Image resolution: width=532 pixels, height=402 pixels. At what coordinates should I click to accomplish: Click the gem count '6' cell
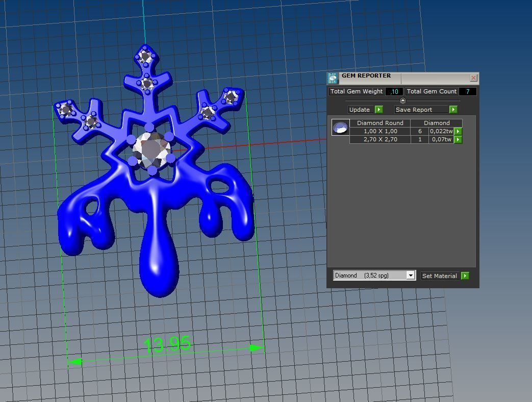[x=420, y=131]
